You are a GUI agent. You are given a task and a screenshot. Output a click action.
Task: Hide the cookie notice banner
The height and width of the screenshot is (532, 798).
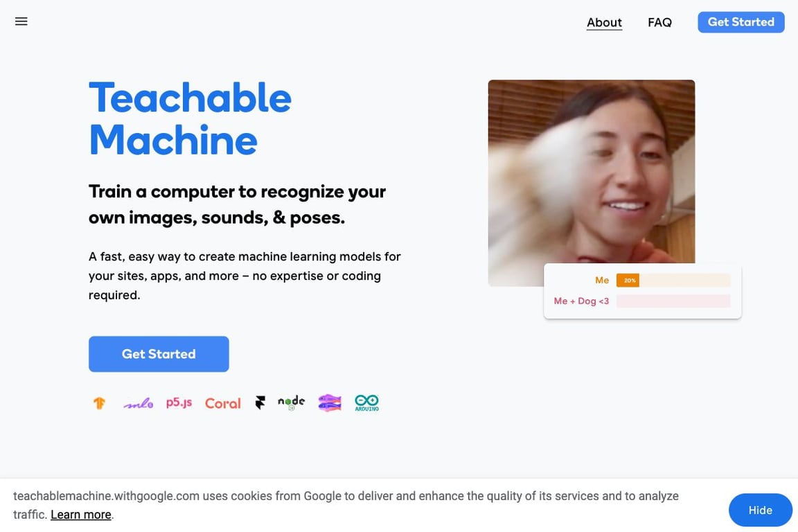click(760, 510)
